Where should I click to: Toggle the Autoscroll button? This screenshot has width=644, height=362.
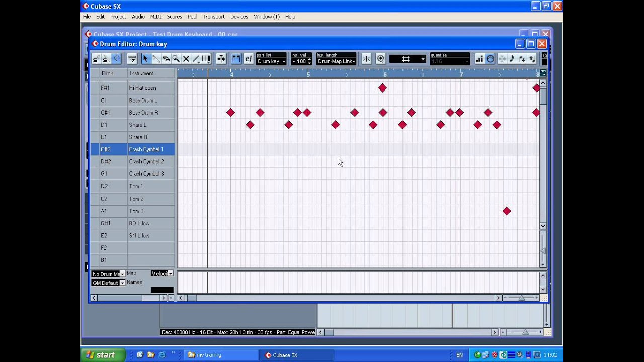coord(221,59)
